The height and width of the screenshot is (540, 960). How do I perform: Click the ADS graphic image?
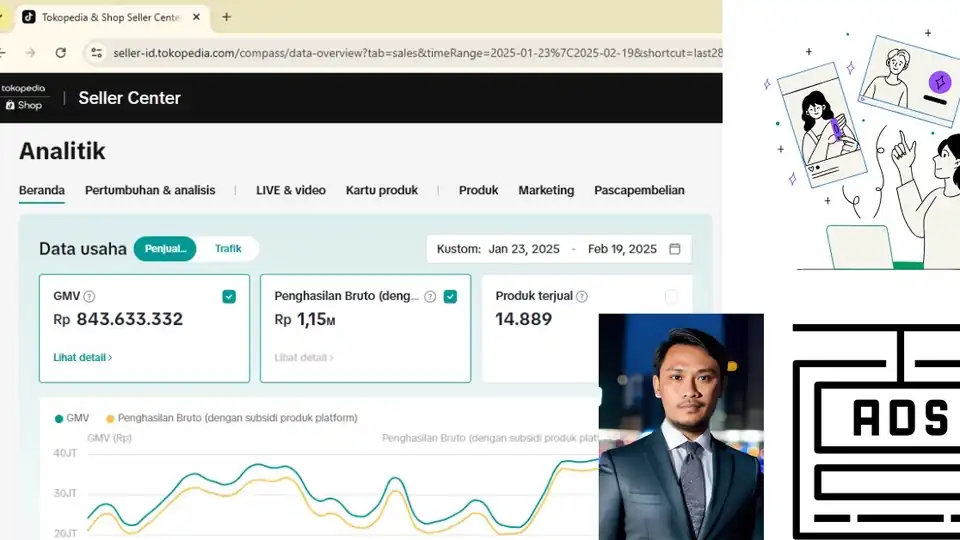click(876, 432)
